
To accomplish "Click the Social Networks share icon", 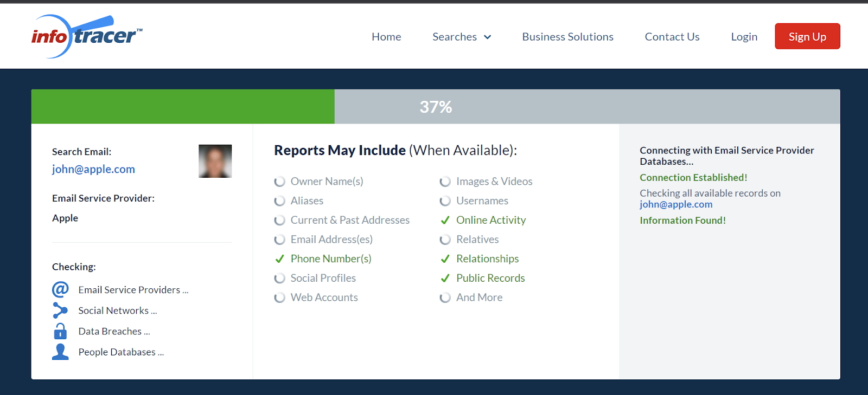I will pos(60,310).
